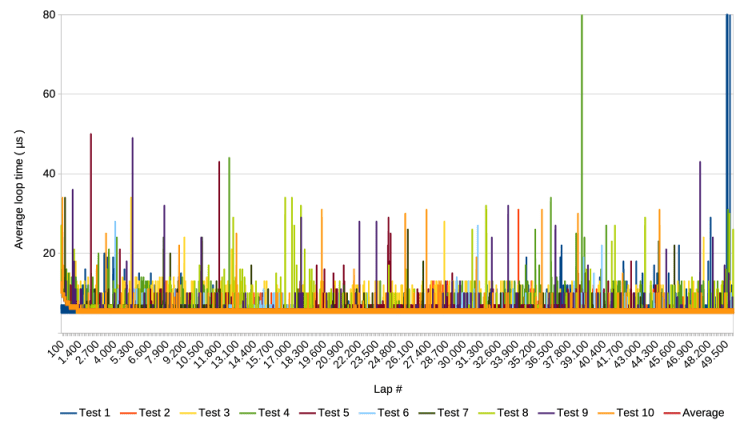Click the tall green spike reaching 80

click(581, 100)
